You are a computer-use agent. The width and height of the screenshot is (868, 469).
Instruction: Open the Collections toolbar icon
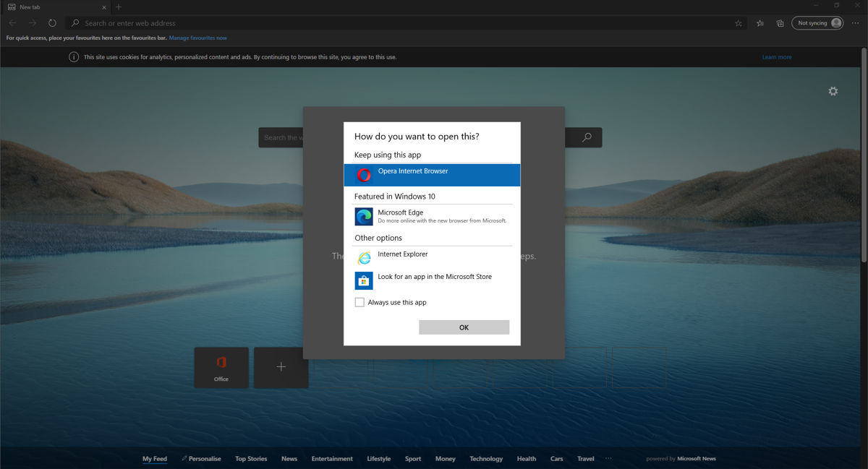(x=780, y=23)
